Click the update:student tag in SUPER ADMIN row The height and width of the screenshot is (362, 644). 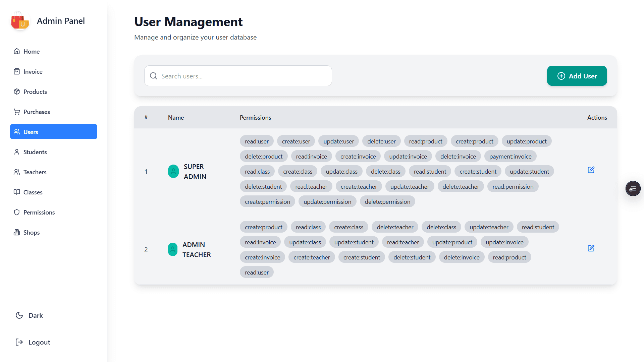(x=529, y=171)
